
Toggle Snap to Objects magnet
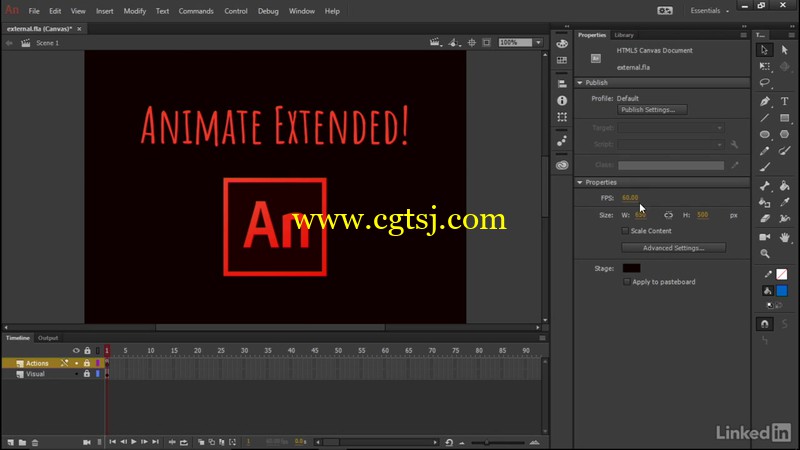pos(764,324)
